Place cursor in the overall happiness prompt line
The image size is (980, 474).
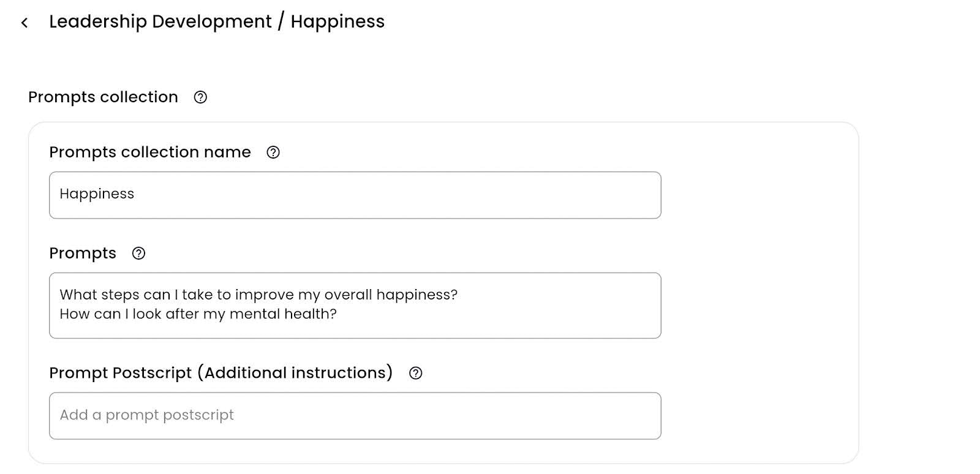[258, 295]
